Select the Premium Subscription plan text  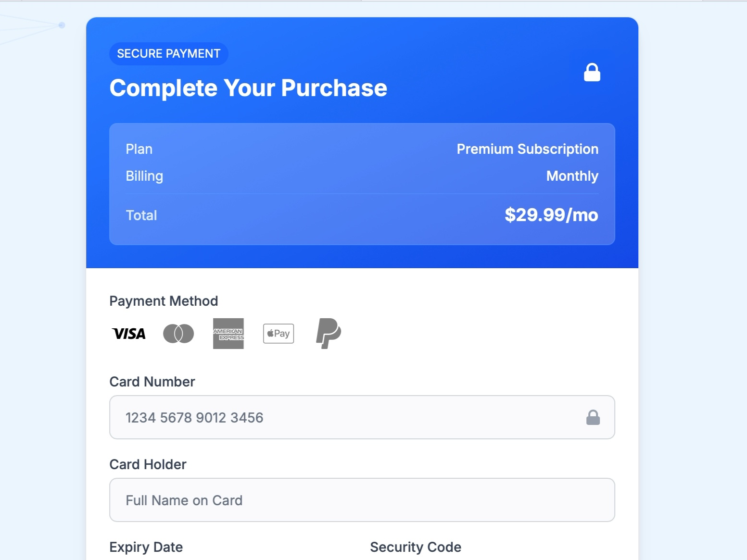coord(528,149)
